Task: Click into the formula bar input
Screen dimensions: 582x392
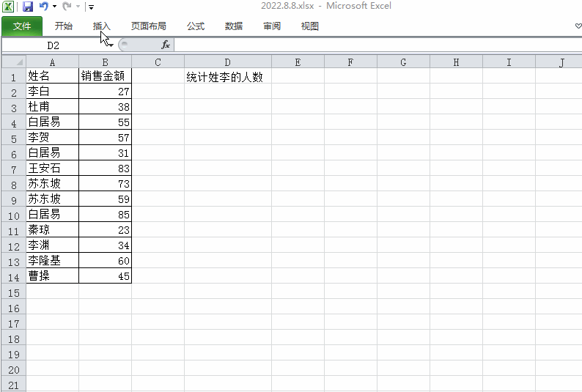Action: click(x=377, y=45)
